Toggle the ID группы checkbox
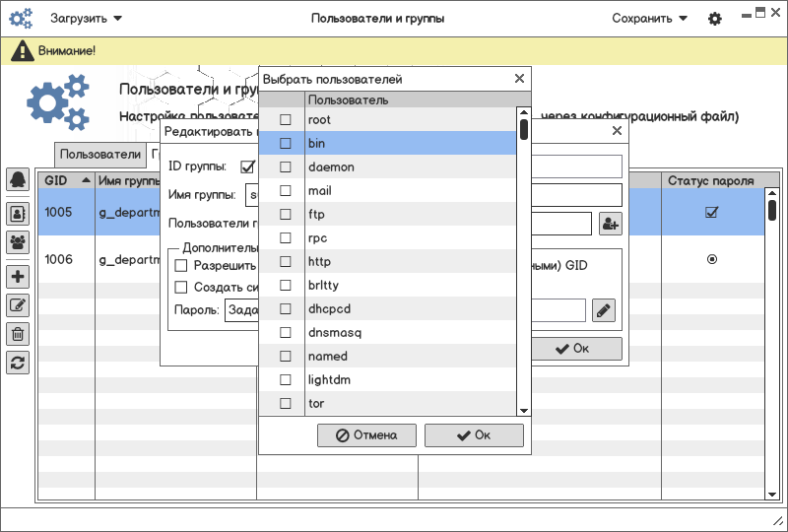Screen dimensions: 788x532 pyautogui.click(x=247, y=166)
